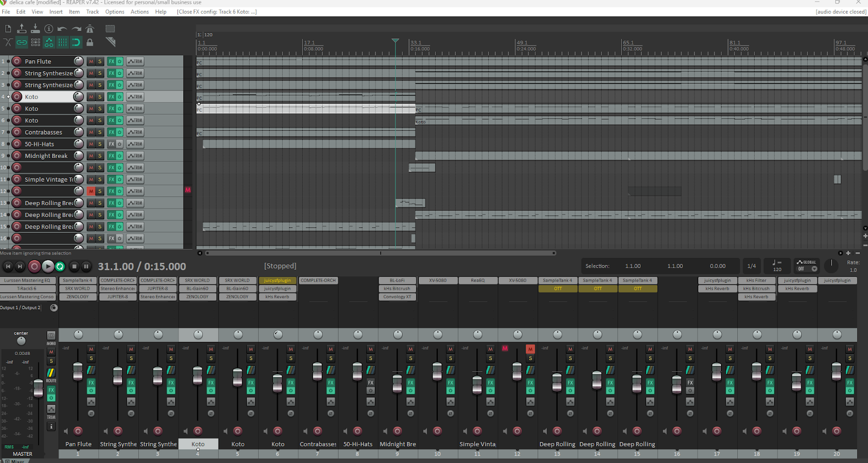Open the Track menu
The image size is (868, 463).
click(x=93, y=11)
